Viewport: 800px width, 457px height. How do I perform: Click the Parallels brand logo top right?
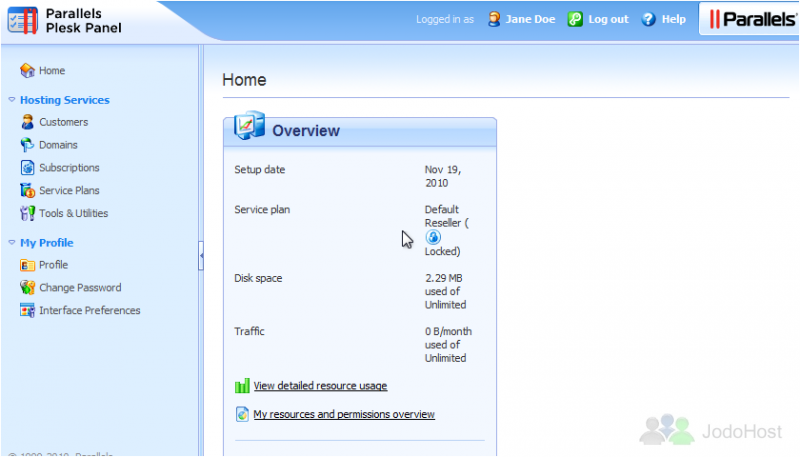(752, 19)
